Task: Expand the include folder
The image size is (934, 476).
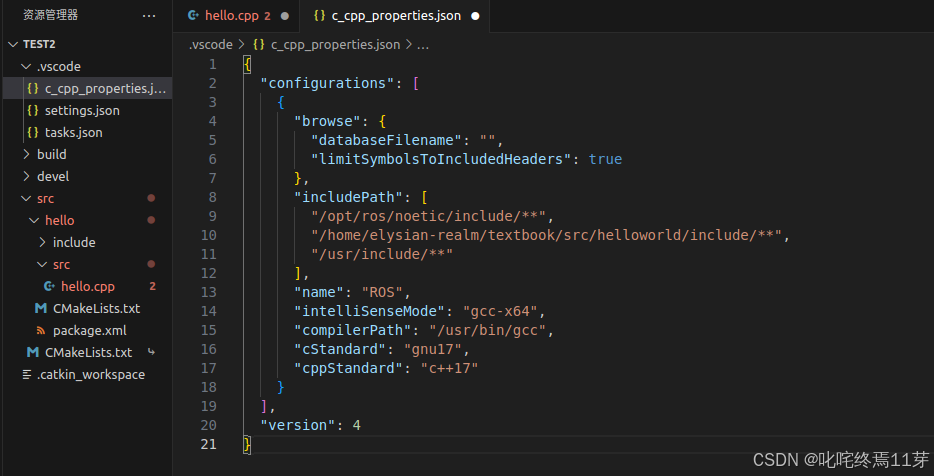Action: (x=42, y=242)
